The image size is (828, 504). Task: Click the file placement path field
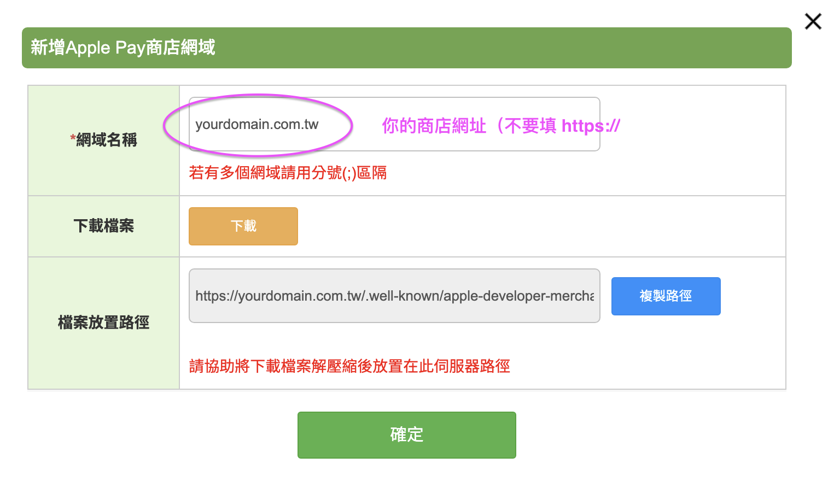pyautogui.click(x=394, y=296)
